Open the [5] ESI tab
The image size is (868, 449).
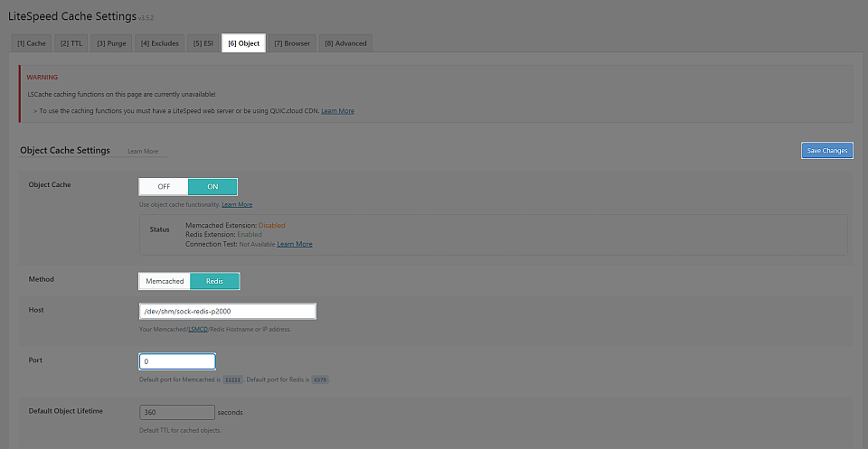pos(203,43)
